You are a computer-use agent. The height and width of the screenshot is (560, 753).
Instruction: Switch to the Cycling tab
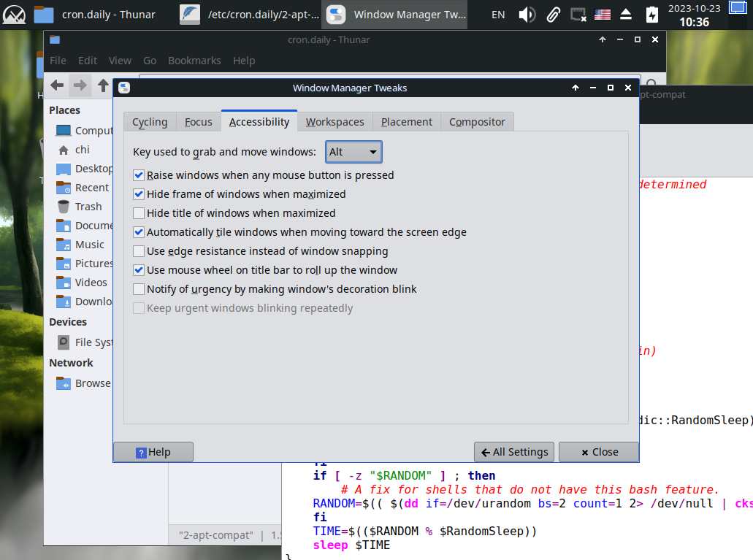150,122
